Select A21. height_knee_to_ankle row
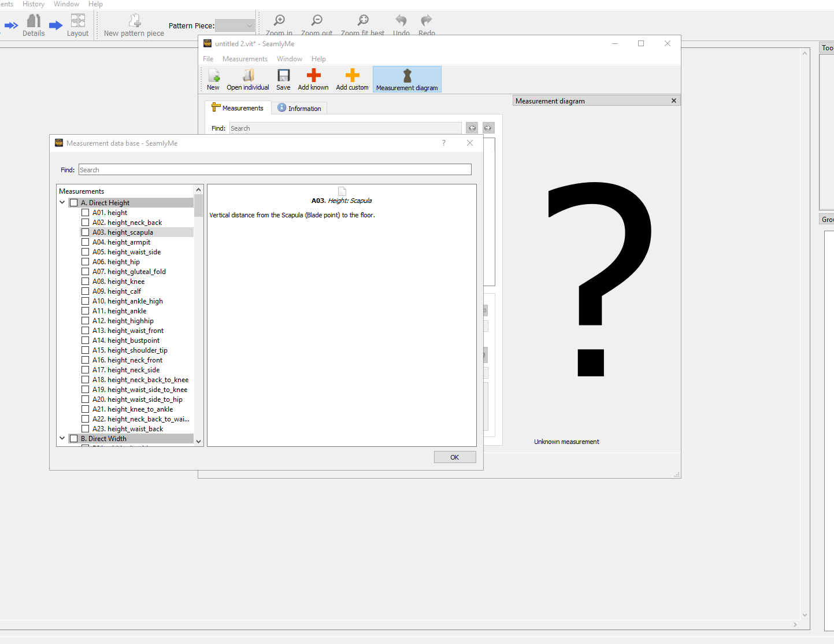 click(x=136, y=409)
